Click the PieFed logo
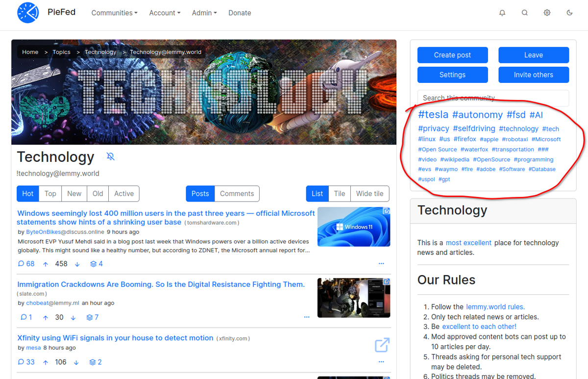The image size is (588, 379). click(28, 12)
